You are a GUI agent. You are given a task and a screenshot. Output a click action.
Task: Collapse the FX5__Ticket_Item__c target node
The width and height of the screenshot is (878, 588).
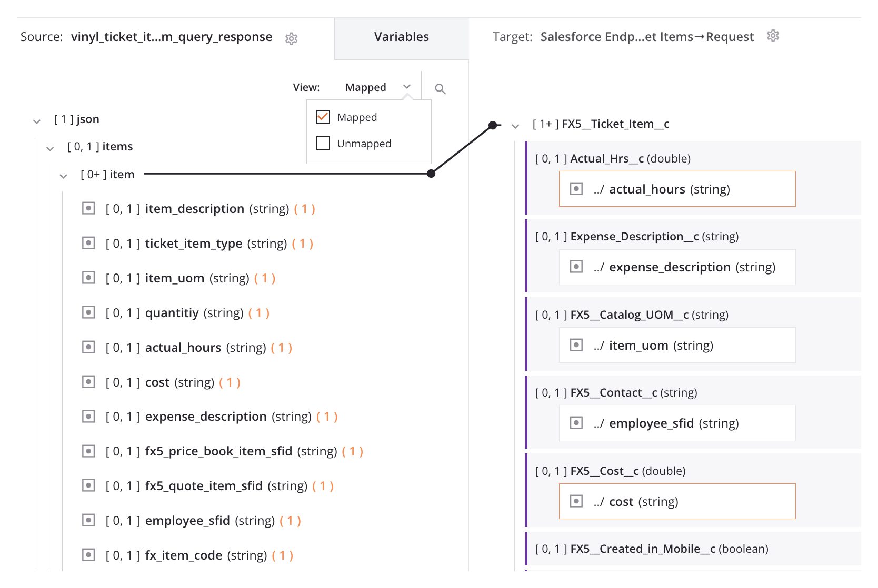tap(515, 126)
